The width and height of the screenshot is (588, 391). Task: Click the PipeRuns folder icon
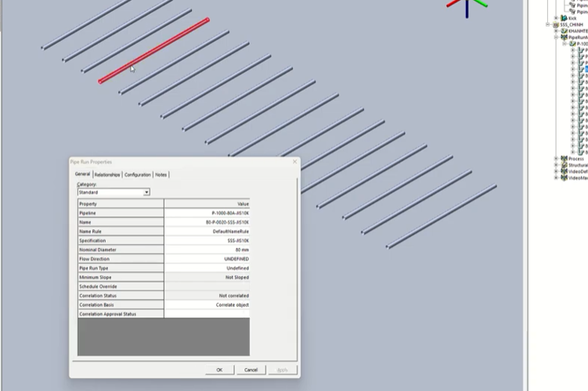[x=564, y=37]
